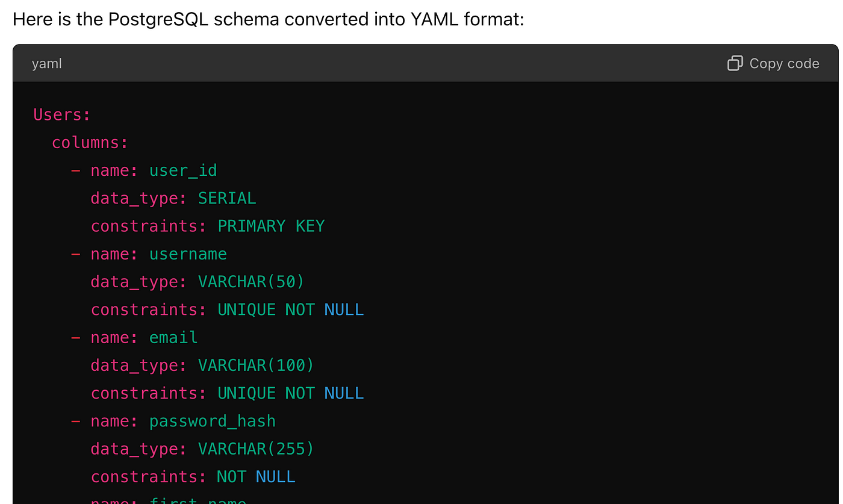Click NOT NULL constraint under password_hash
The image size is (843, 504).
[x=256, y=476]
